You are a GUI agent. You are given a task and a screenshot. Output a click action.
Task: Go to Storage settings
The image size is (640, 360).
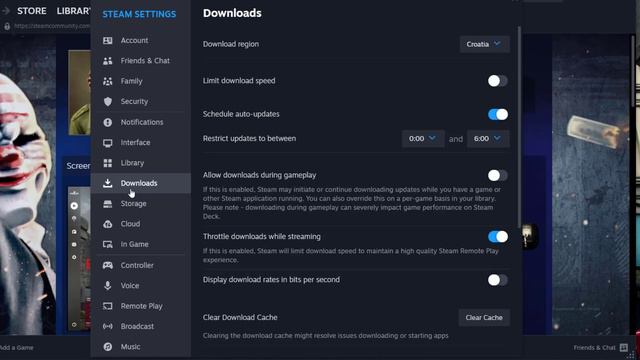pyautogui.click(x=141, y=204)
